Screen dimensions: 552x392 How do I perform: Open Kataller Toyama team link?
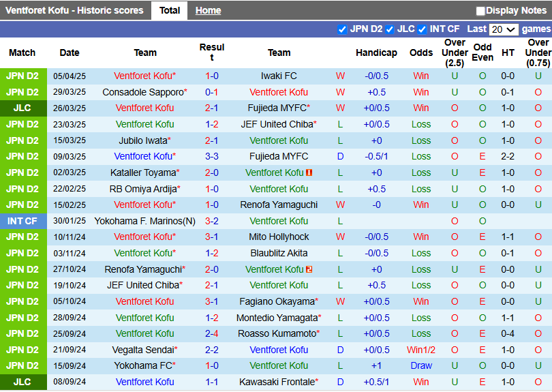point(144,172)
